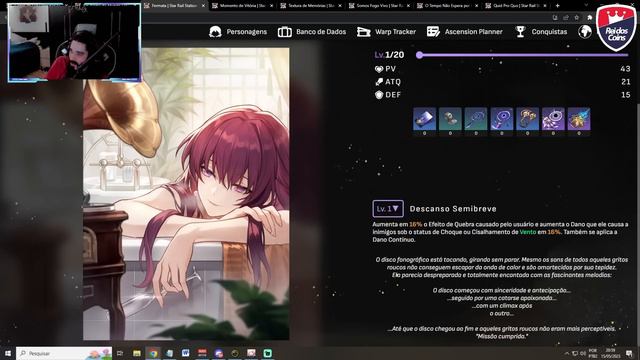
Task: Open the Lv. 1 superimposition dropdown
Action: click(x=388, y=209)
